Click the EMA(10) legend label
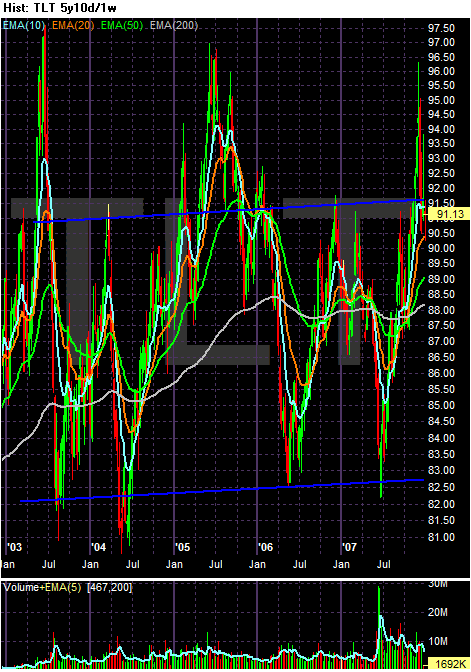Screen dimensions: 471x672 pyautogui.click(x=24, y=25)
